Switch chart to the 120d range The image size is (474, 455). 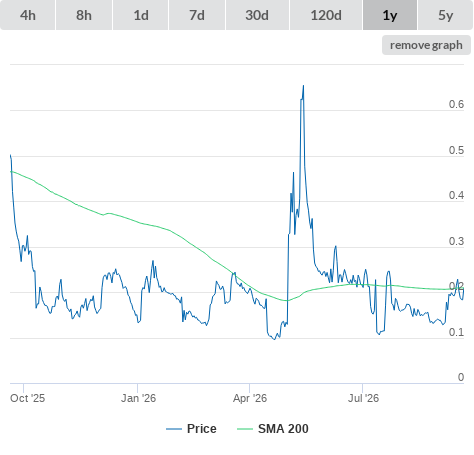click(x=326, y=15)
